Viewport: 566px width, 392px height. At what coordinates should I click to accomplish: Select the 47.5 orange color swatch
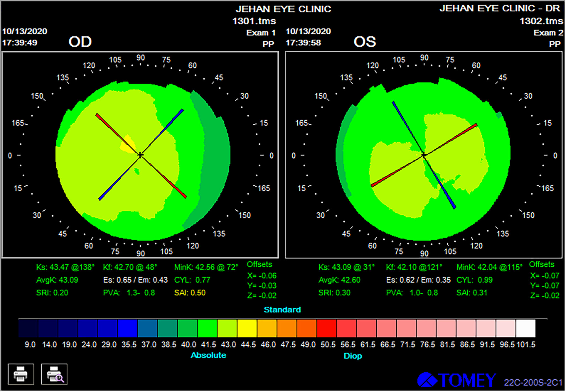coord(287,328)
